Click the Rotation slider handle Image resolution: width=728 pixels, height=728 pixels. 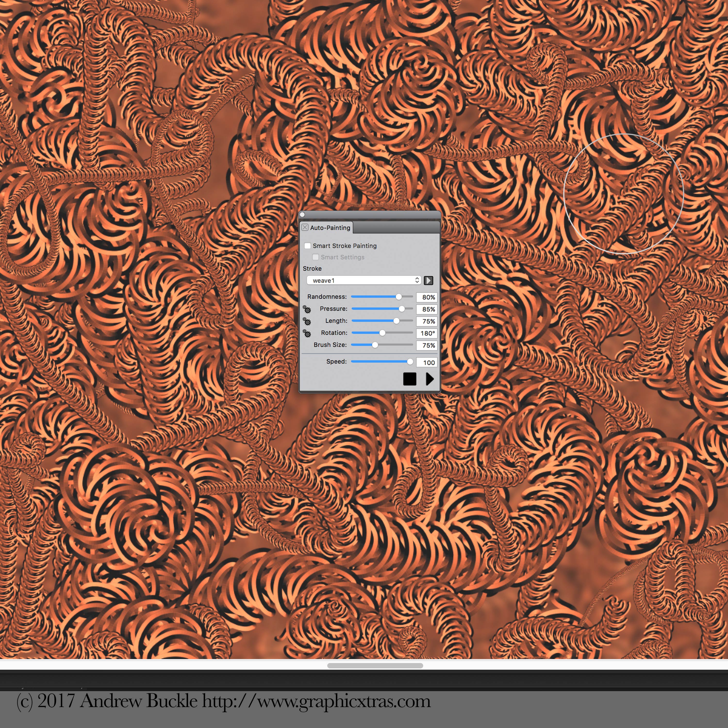[x=382, y=333]
